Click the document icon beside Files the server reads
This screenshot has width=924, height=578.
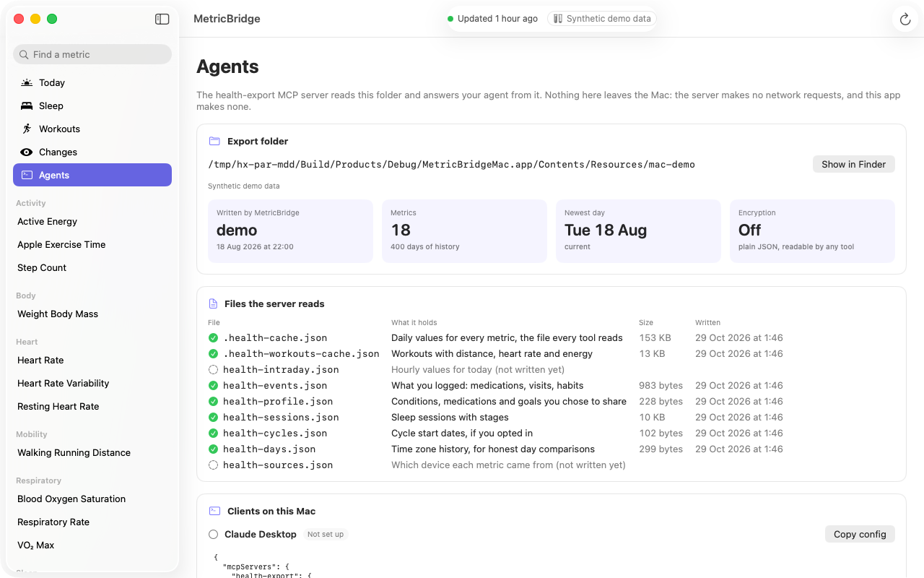point(213,303)
